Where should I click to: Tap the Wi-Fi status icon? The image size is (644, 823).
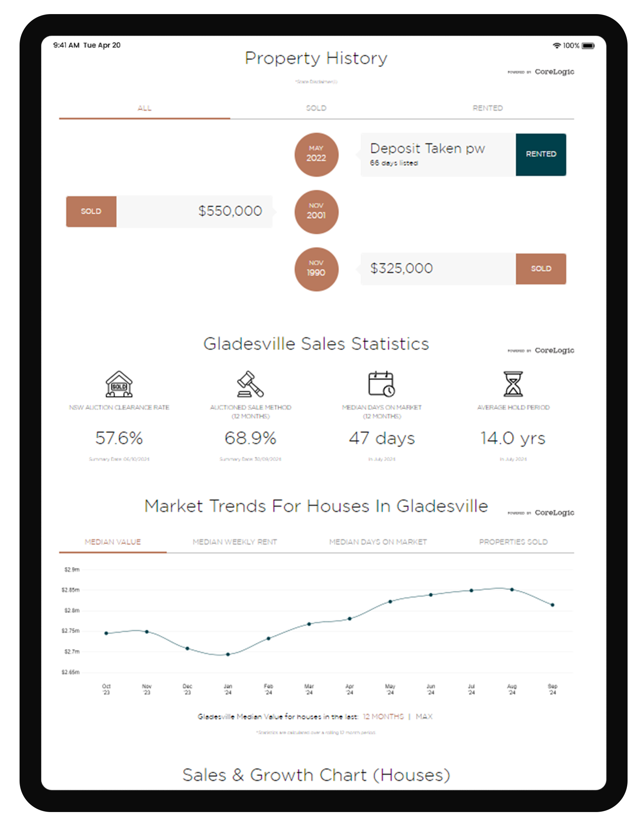(x=556, y=46)
